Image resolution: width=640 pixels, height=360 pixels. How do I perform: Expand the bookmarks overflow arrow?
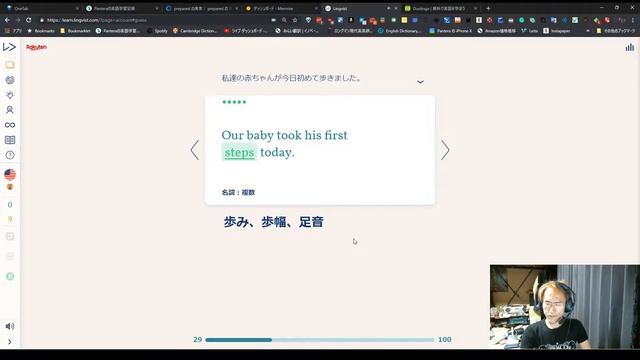click(588, 31)
